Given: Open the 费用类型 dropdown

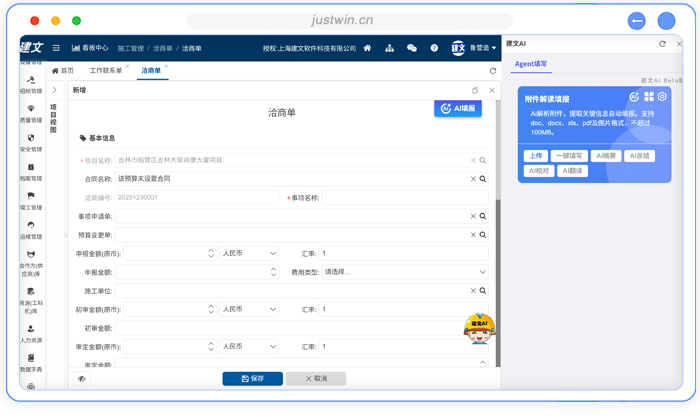Looking at the screenshot, I should pyautogui.click(x=403, y=272).
